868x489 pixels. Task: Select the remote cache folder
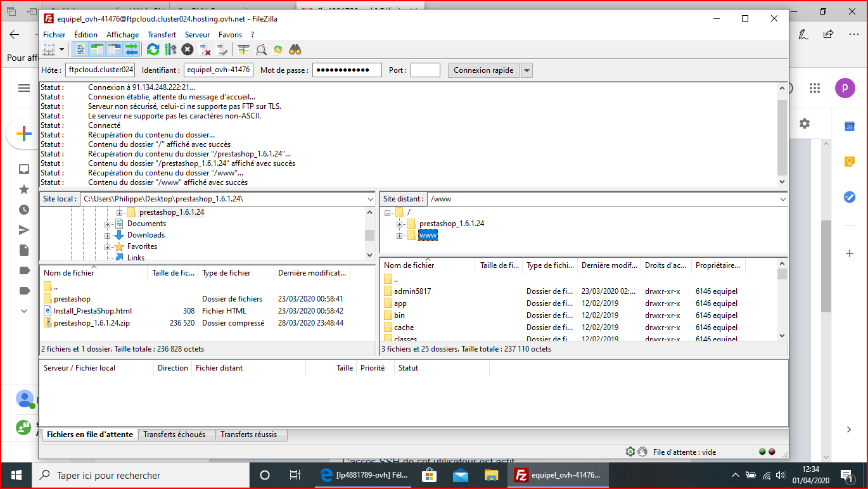404,327
